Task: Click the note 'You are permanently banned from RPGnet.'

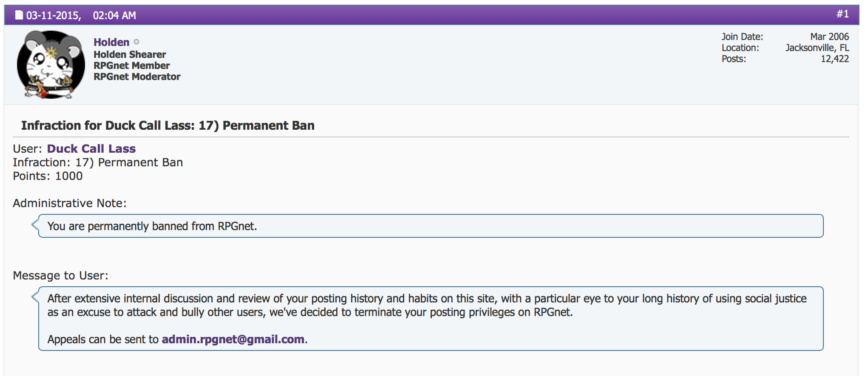Action: tap(152, 226)
